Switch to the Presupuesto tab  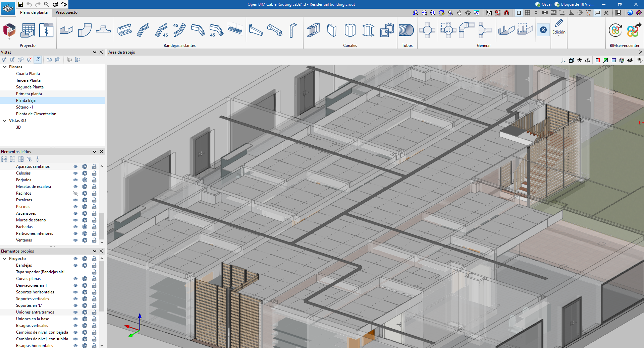point(66,12)
